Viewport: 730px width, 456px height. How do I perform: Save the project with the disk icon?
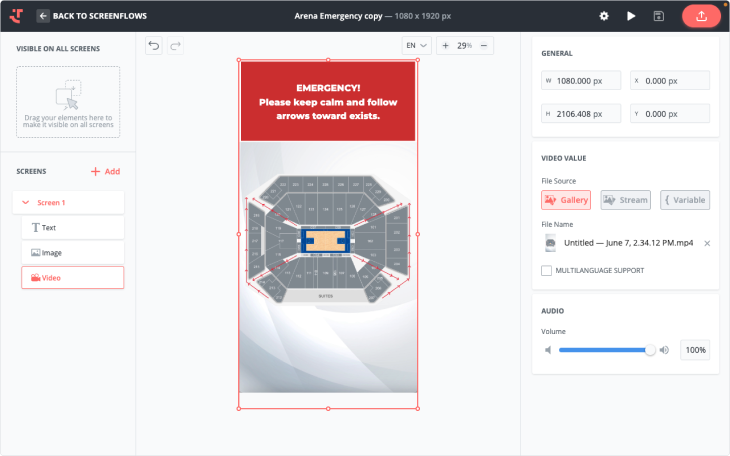click(658, 16)
